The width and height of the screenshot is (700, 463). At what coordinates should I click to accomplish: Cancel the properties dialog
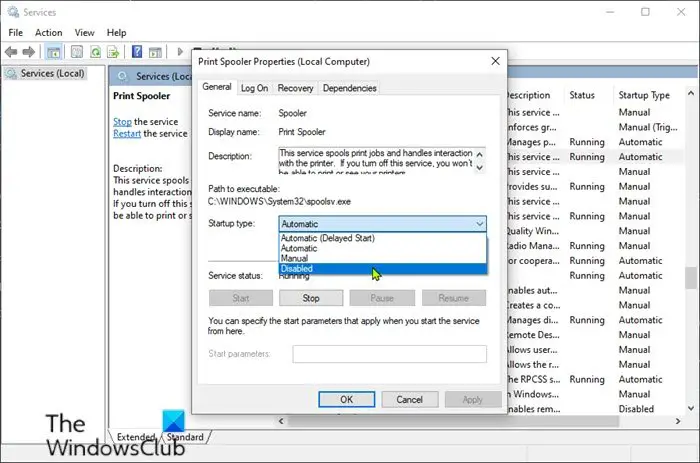(x=409, y=399)
